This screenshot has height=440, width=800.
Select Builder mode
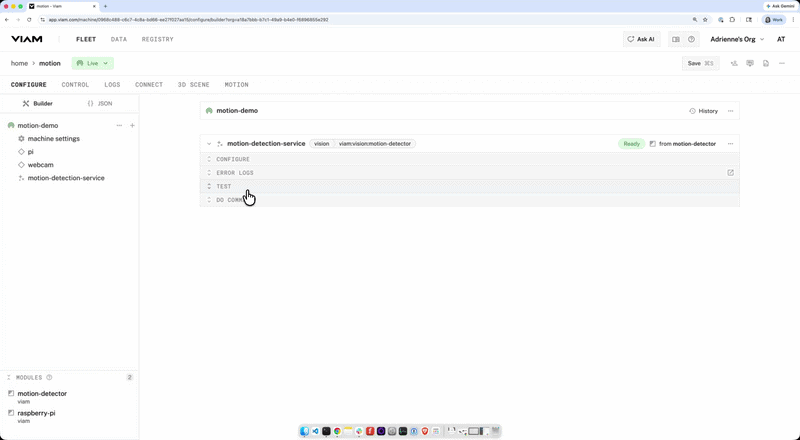point(37,104)
